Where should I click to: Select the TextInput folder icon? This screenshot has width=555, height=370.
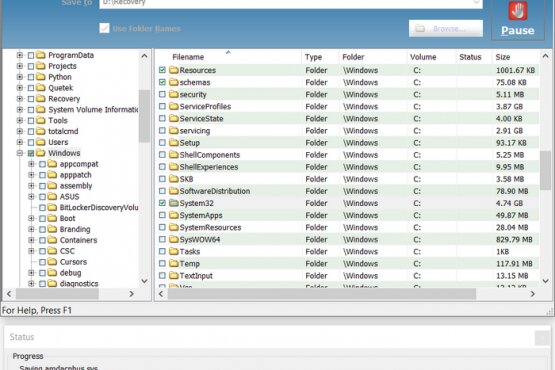point(173,275)
